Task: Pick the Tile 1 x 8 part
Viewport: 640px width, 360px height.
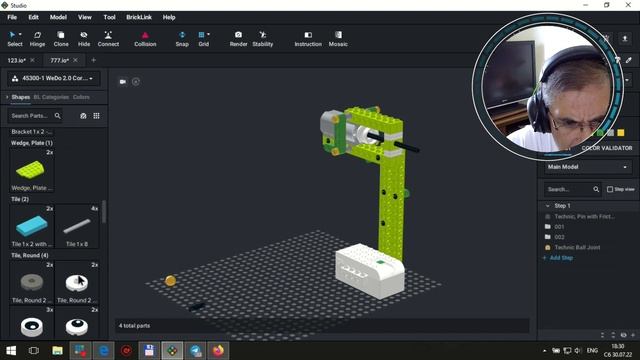Action: click(77, 226)
